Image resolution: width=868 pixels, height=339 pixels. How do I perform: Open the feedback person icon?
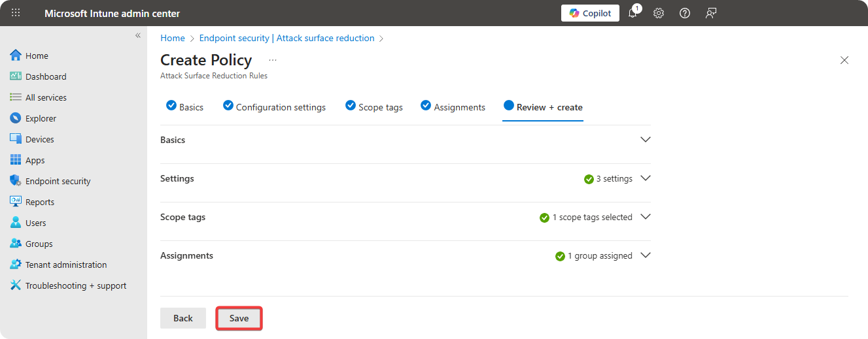tap(711, 13)
